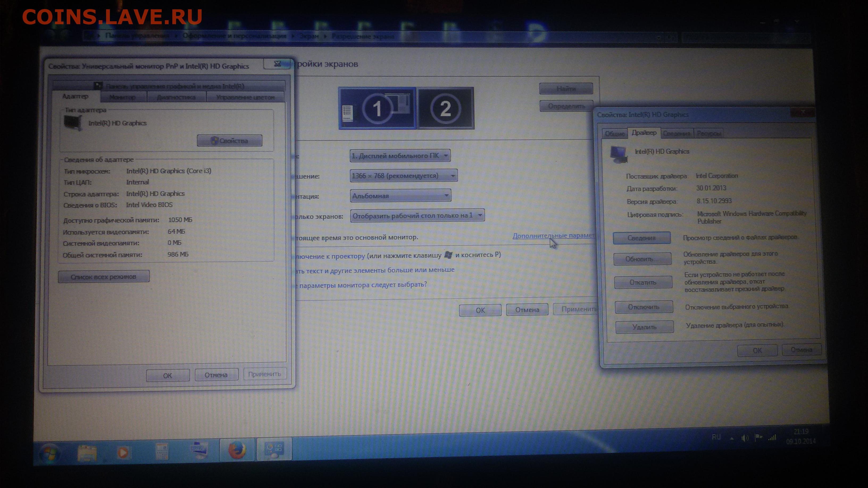Open the display selection dropdown
Viewport: 868px width, 488px height.
click(x=400, y=155)
